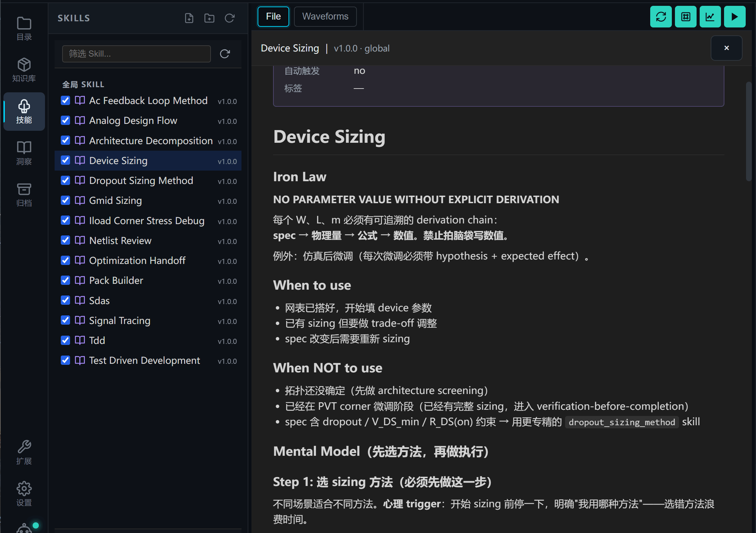Click v1.0.0 version of Sdas row
Screen dimensions: 756x533
tap(227, 301)
